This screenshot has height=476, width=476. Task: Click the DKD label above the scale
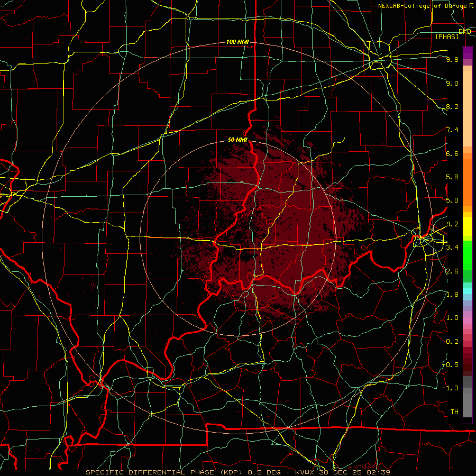(x=464, y=31)
